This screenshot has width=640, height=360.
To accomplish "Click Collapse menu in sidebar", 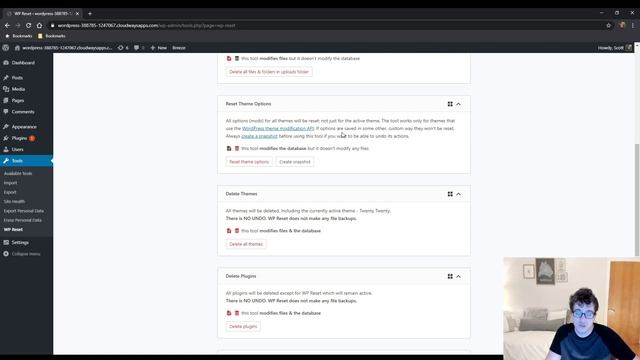I will click(x=26, y=254).
